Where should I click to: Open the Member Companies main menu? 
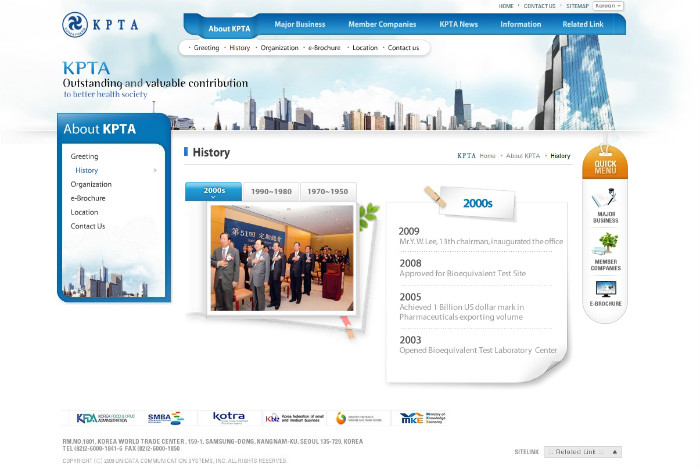(x=382, y=24)
